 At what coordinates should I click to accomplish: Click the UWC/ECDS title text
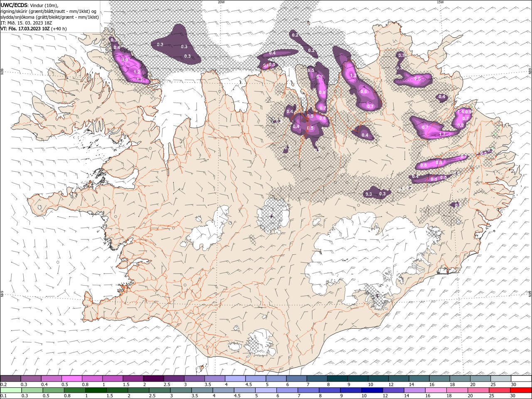click(x=14, y=5)
